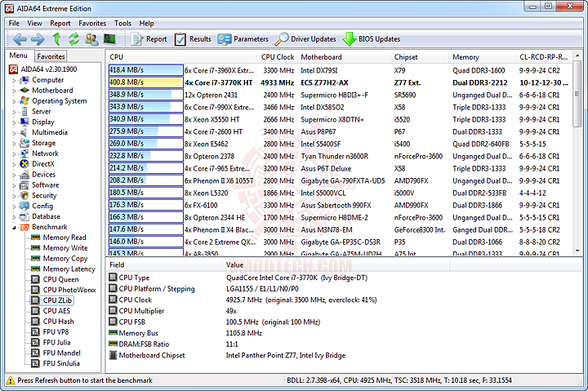
Task: Open Memory Latency benchmark
Action: (69, 269)
